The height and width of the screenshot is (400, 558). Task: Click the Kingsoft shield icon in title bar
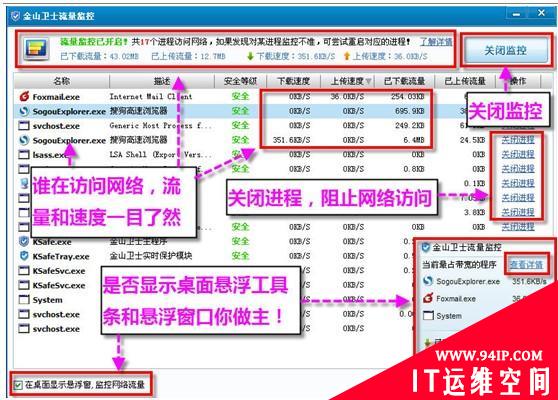click(15, 16)
